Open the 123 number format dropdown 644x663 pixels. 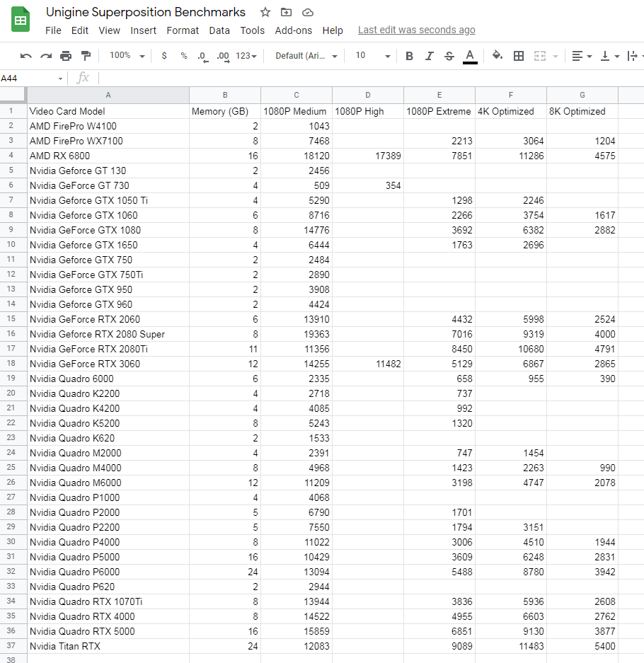(x=246, y=55)
